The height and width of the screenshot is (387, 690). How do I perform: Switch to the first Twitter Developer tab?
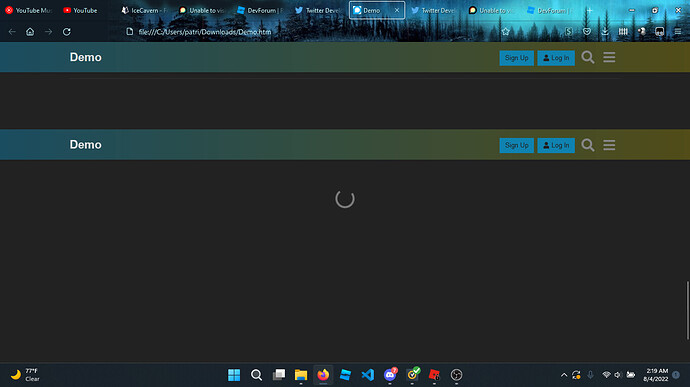(318, 10)
